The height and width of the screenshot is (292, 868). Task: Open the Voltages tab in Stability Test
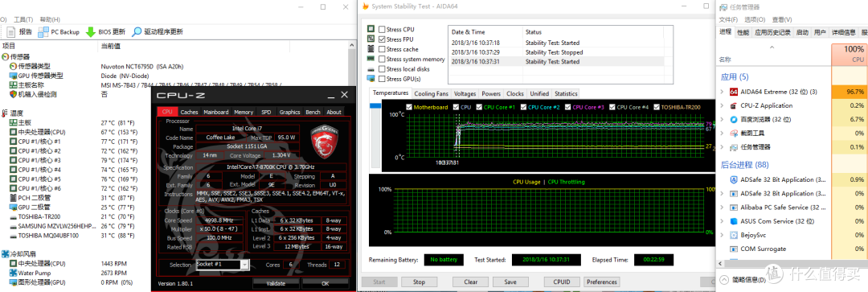coord(465,93)
